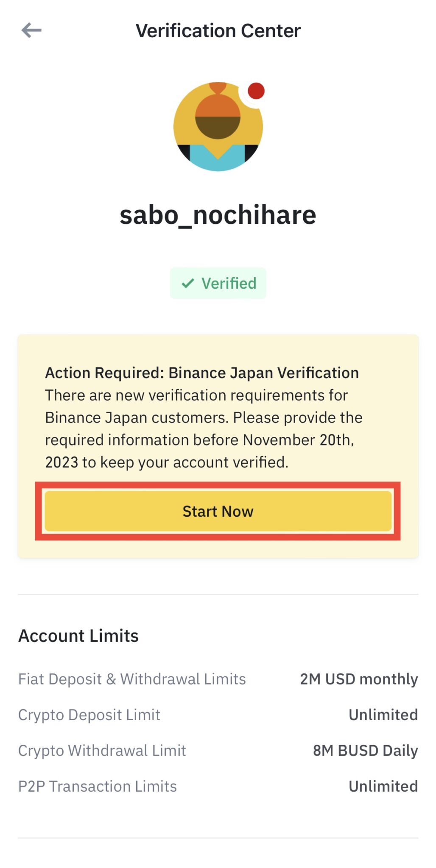
Task: Click the green checkmark in the Verified badge
Action: (188, 283)
